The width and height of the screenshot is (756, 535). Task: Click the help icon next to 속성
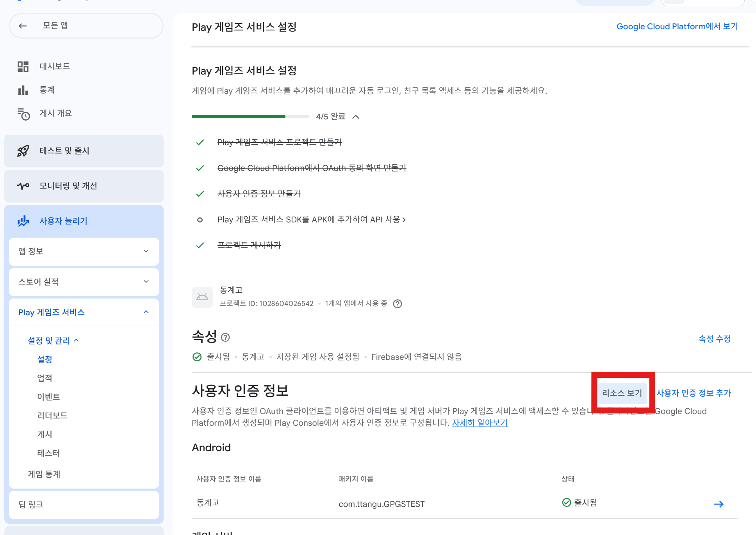[x=225, y=337]
